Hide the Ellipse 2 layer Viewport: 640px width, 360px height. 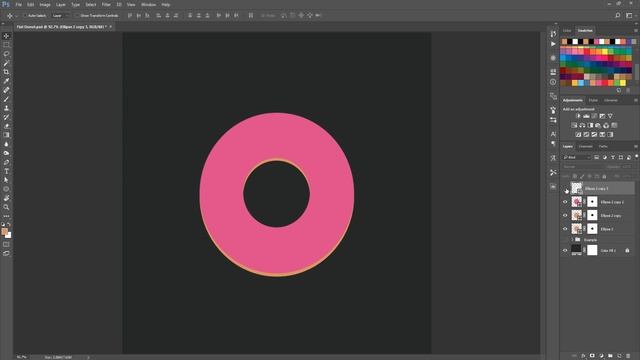(x=565, y=229)
